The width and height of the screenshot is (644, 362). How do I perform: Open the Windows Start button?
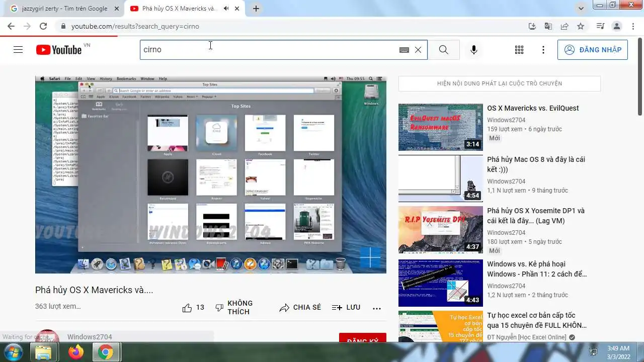click(x=13, y=352)
